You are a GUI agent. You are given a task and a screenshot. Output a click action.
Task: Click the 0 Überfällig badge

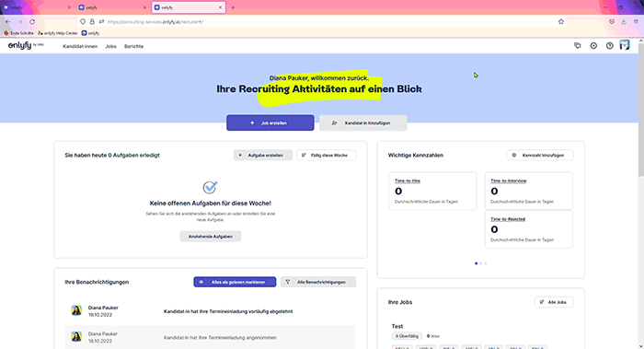407,336
